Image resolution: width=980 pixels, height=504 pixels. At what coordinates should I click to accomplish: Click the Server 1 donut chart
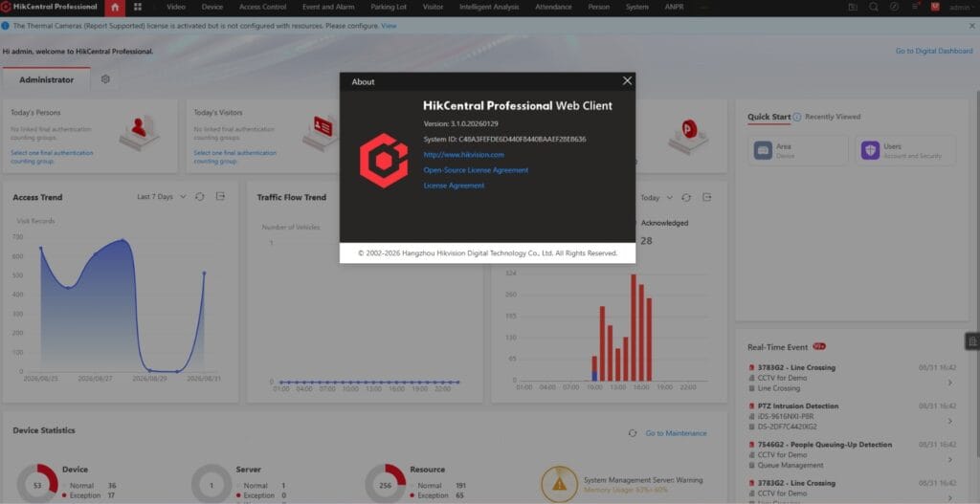pyautogui.click(x=212, y=485)
